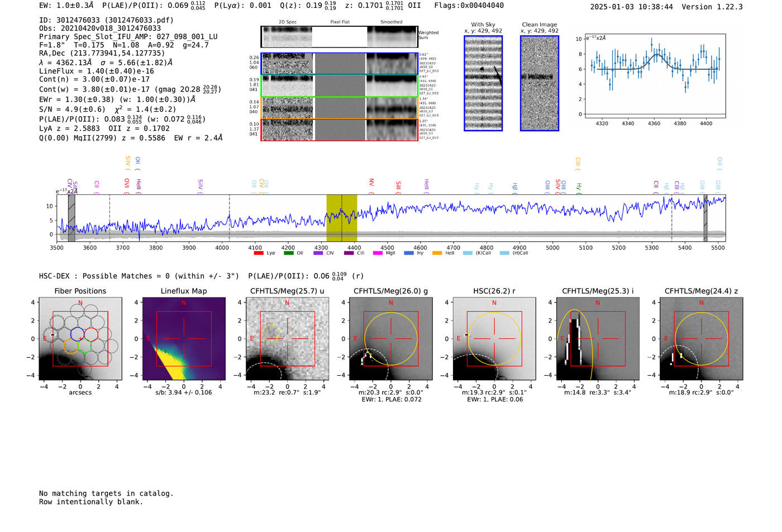Select the green-bordered 2D spectrum row
This screenshot has width=782, height=532.
click(x=339, y=86)
